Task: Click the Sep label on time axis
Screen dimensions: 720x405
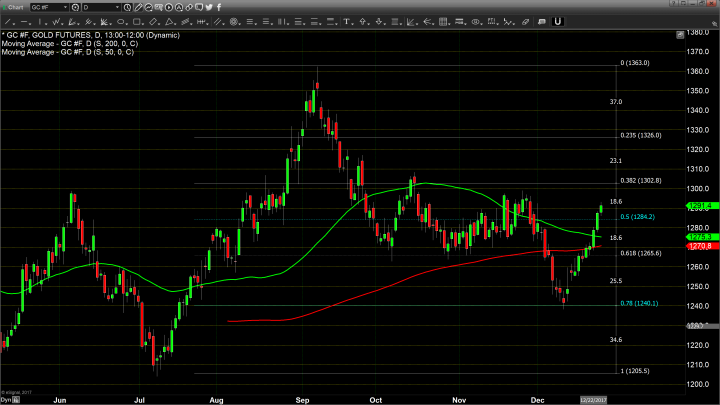Action: tap(302, 400)
